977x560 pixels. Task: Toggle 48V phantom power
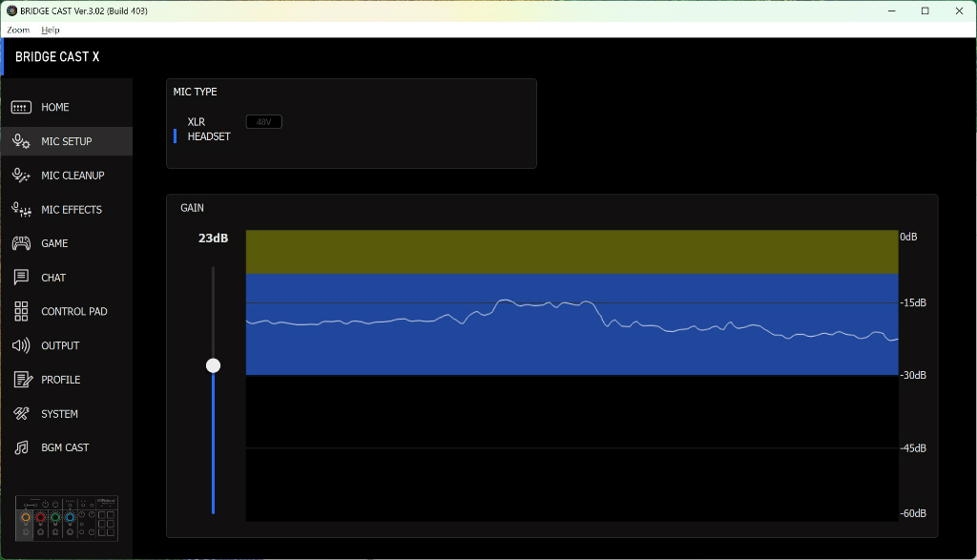[264, 122]
